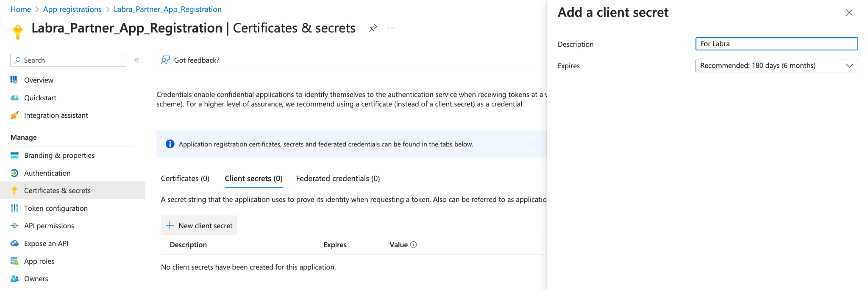This screenshot has height=290, width=868.
Task: Pin this page using the pin icon
Action: [373, 28]
